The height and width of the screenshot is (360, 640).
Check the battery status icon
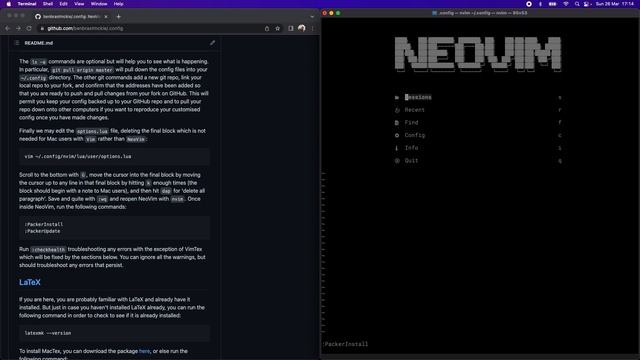tap(552, 4)
